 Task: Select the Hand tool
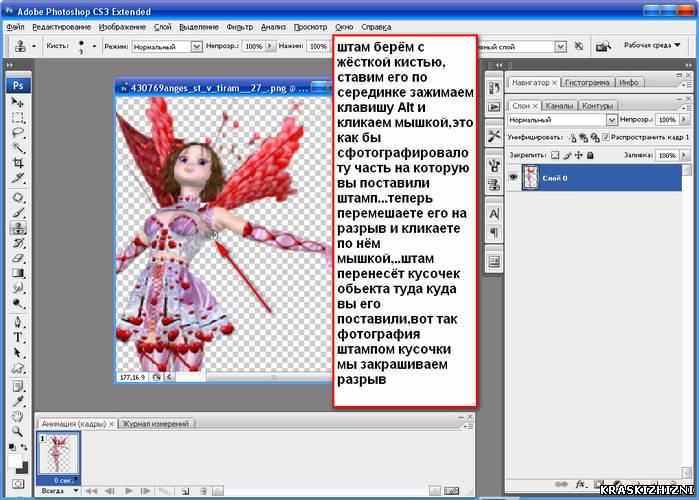tap(18, 416)
